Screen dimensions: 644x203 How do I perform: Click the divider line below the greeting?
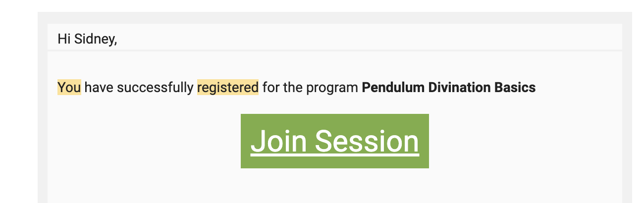pyautogui.click(x=335, y=51)
